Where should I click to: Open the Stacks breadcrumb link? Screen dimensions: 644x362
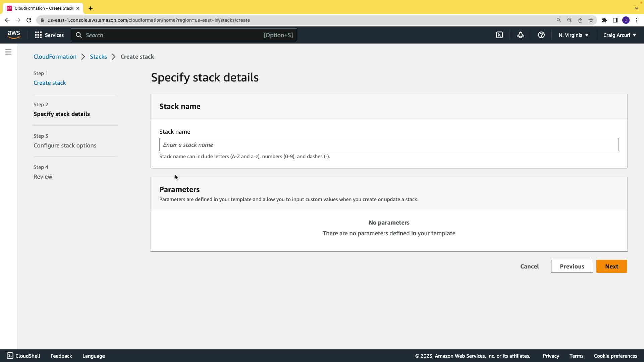(98, 57)
